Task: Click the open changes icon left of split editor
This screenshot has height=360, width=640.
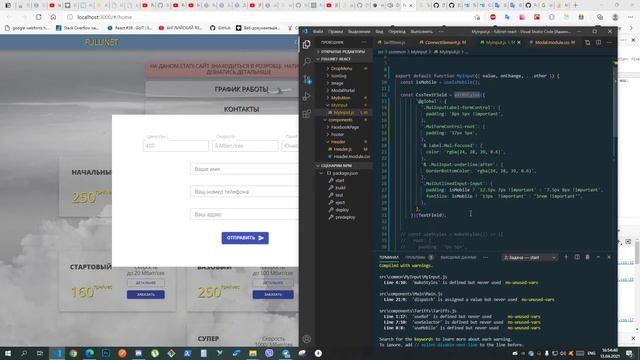Action: click(587, 42)
